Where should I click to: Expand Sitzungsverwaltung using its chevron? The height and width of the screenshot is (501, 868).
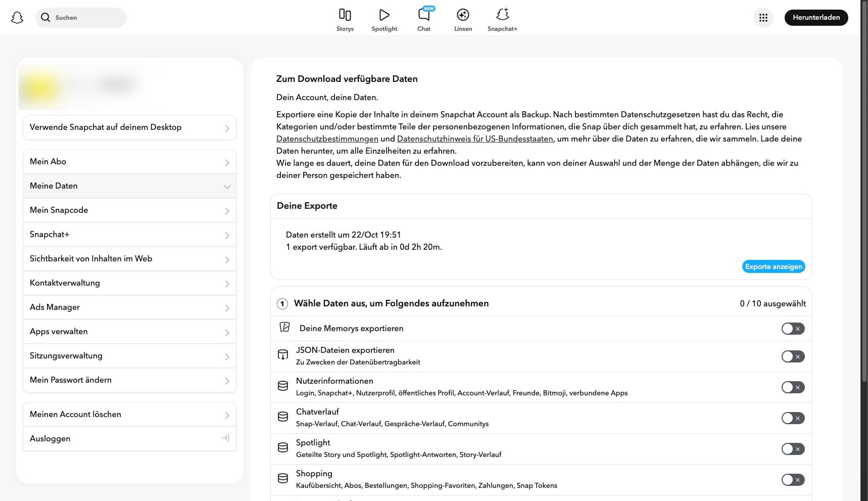click(227, 356)
